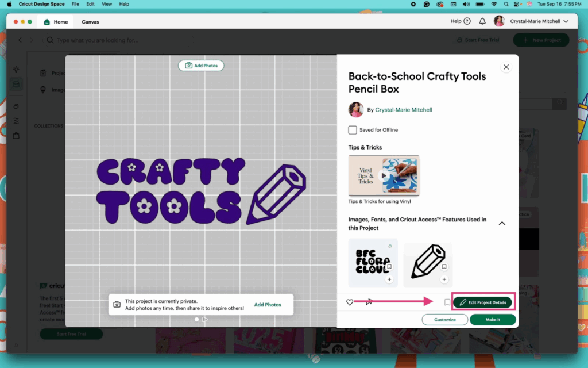Open the Creative Cloud menu bar icon

pyautogui.click(x=440, y=4)
